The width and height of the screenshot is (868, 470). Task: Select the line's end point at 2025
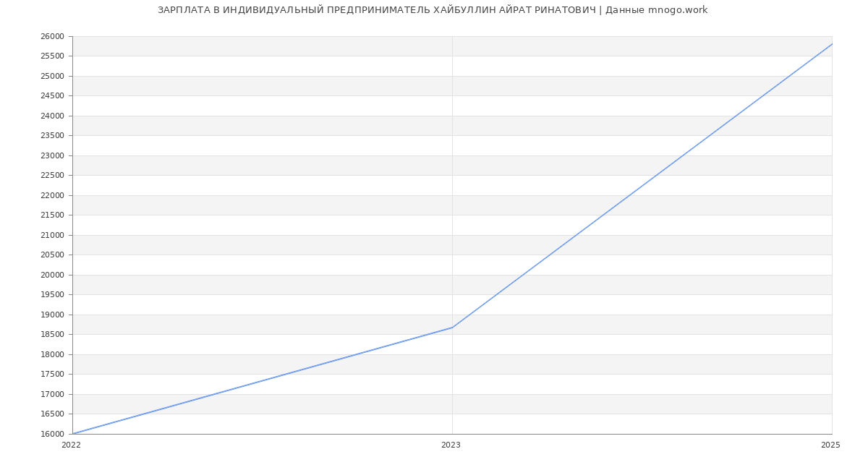tap(832, 44)
